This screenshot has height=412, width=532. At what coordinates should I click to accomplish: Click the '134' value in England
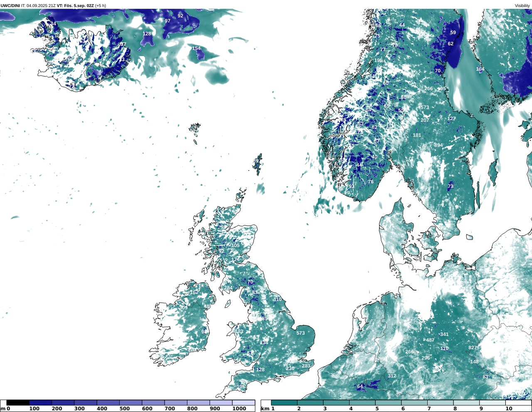(264, 343)
